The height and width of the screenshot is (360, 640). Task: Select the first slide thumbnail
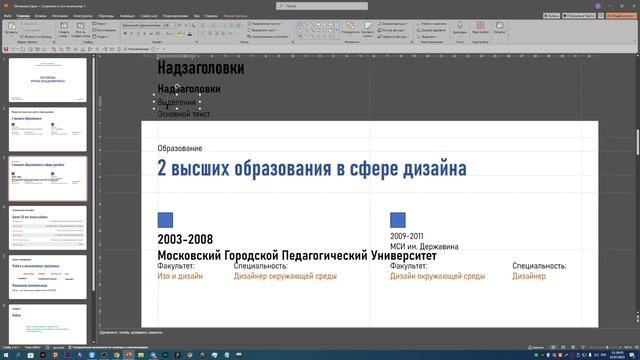point(48,80)
